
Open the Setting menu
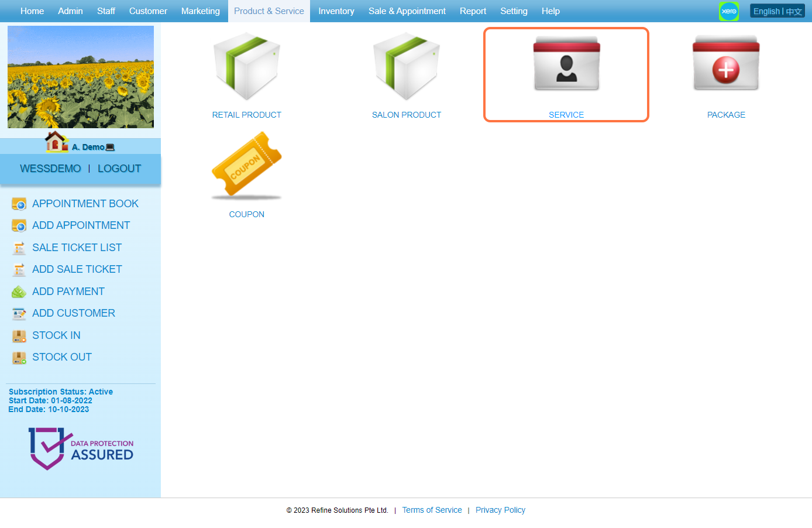coord(514,11)
